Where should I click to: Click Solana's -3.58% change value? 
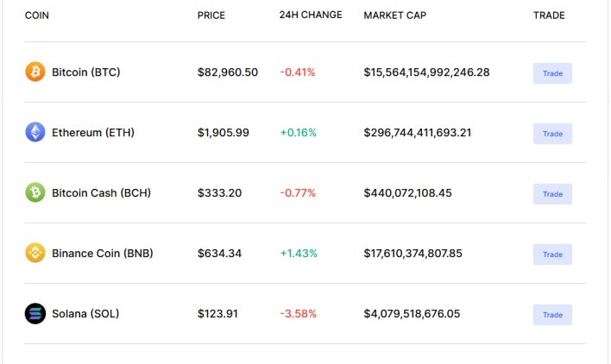click(298, 314)
